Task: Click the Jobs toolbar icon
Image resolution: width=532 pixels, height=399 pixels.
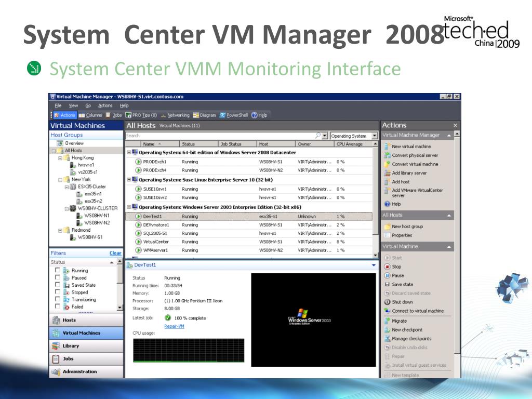Action: point(114,115)
